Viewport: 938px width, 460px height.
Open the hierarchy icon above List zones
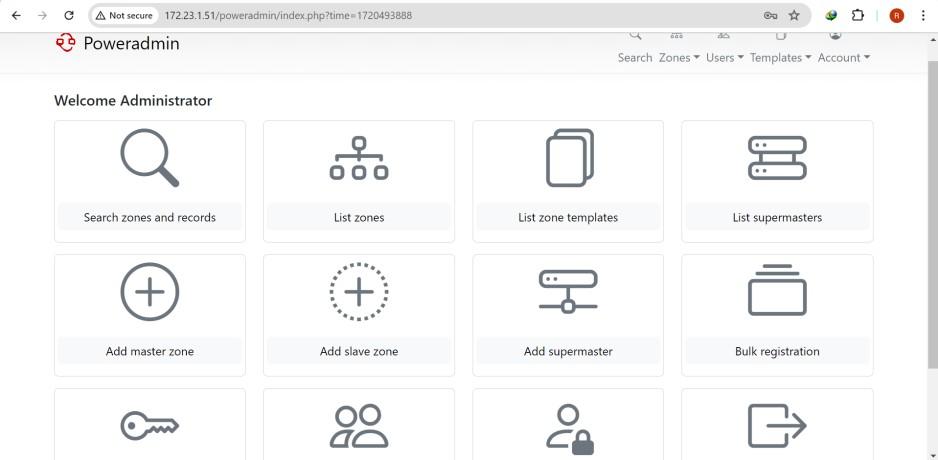tap(358, 158)
